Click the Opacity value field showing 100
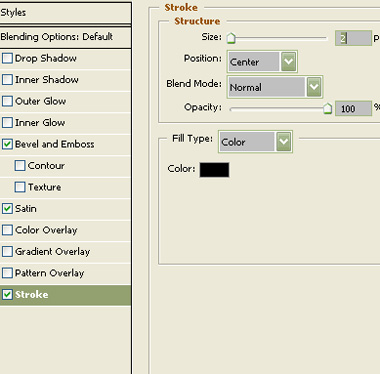Viewport: 380px width, 374px height. tap(353, 109)
